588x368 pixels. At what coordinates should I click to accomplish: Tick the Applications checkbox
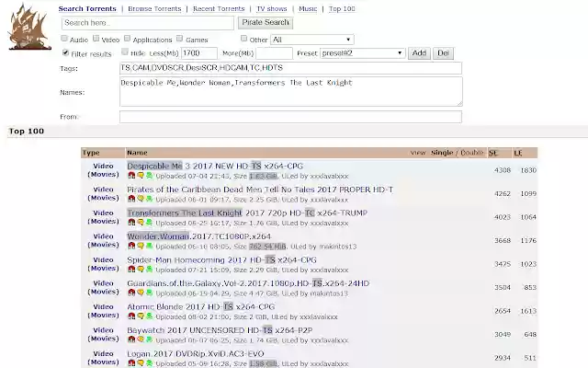click(x=127, y=39)
